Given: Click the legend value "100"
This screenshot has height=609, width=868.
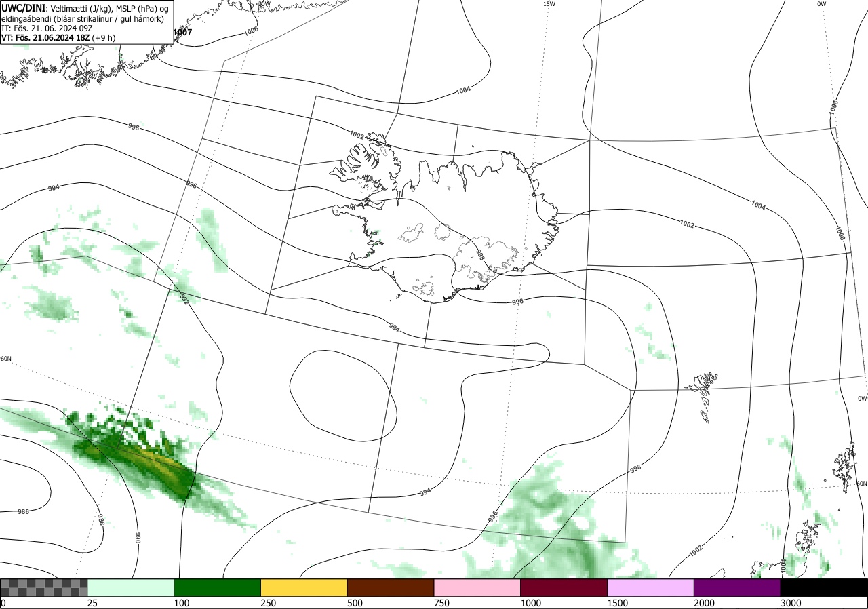Looking at the screenshot, I should tap(182, 603).
